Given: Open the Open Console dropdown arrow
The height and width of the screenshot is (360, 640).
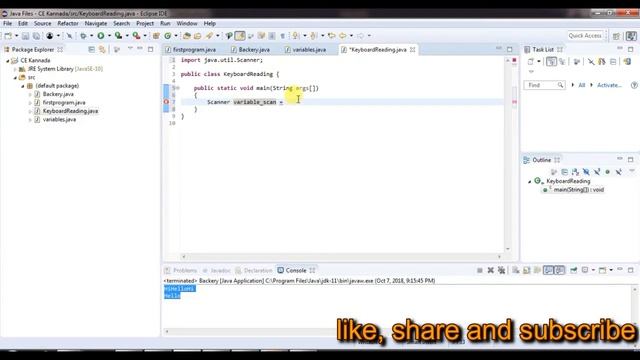Looking at the screenshot, I should click(x=611, y=270).
